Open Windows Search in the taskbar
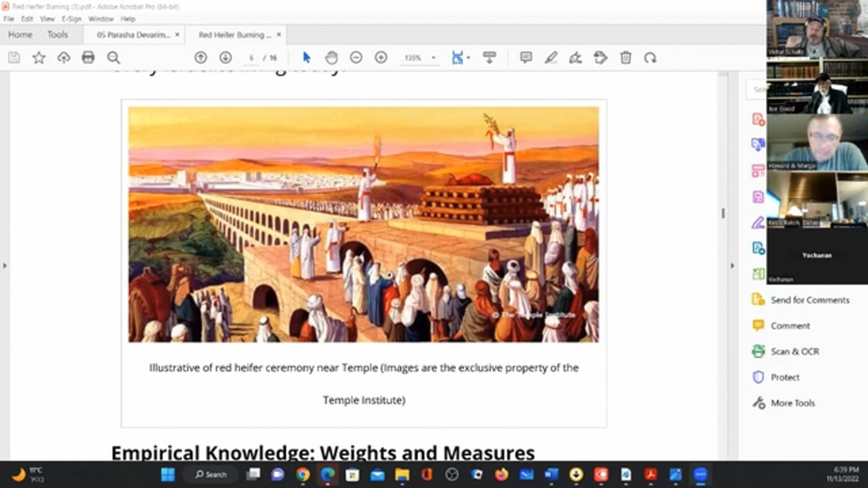 (x=211, y=474)
